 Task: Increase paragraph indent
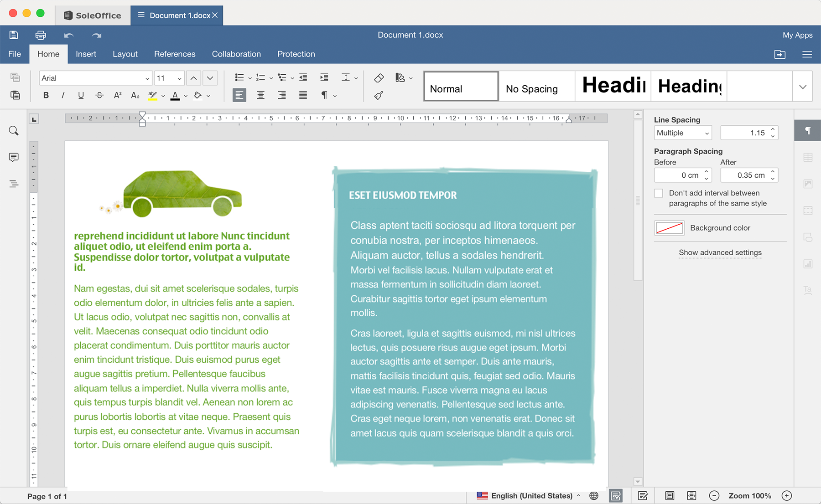click(324, 77)
